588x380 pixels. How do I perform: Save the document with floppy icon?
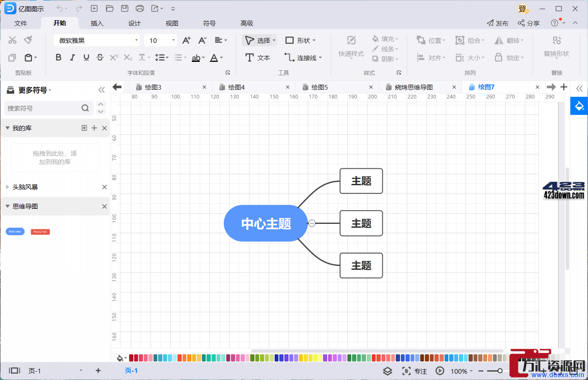(124, 8)
